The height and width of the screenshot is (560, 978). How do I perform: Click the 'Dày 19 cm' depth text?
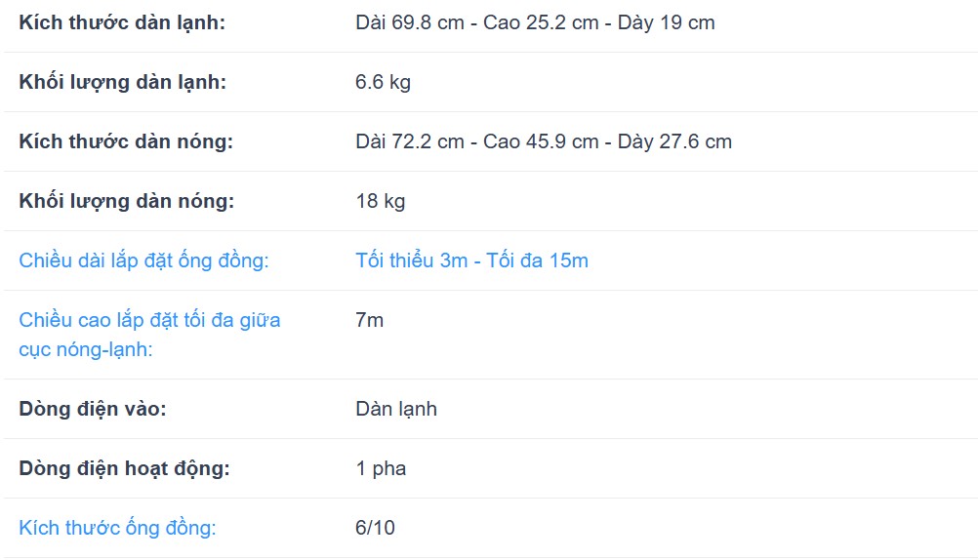tap(667, 22)
